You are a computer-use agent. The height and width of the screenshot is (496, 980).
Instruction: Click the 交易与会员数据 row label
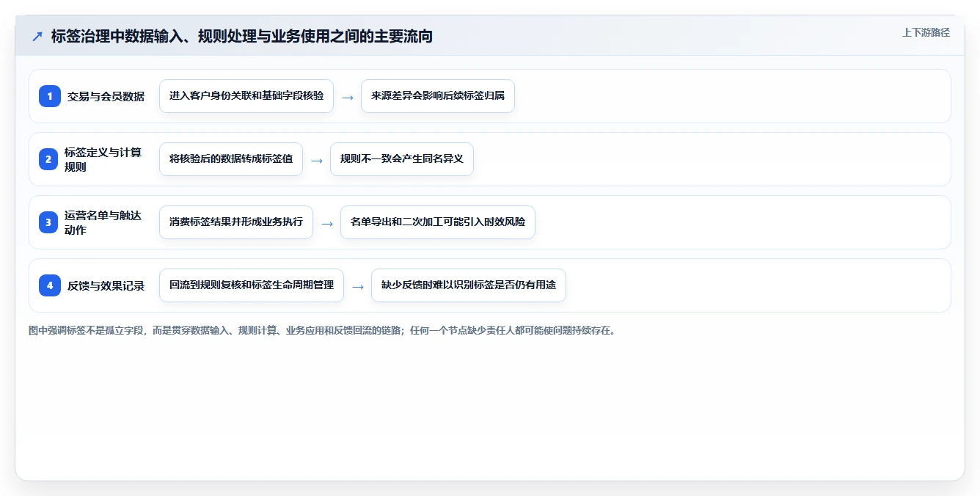click(x=106, y=96)
